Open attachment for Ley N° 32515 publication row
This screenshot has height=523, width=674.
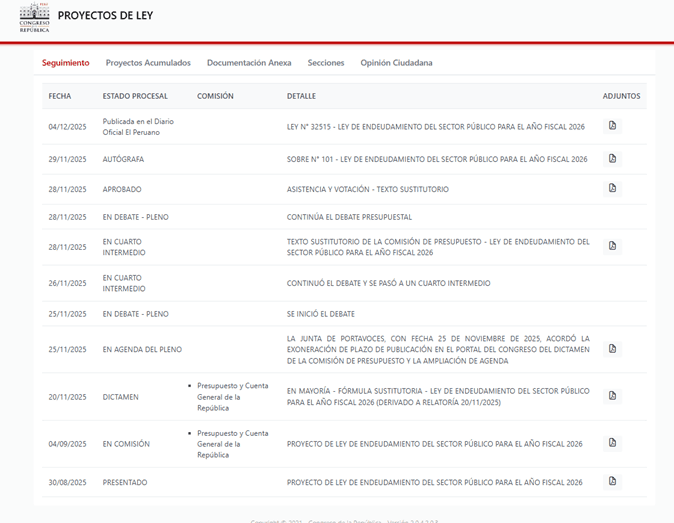point(613,126)
